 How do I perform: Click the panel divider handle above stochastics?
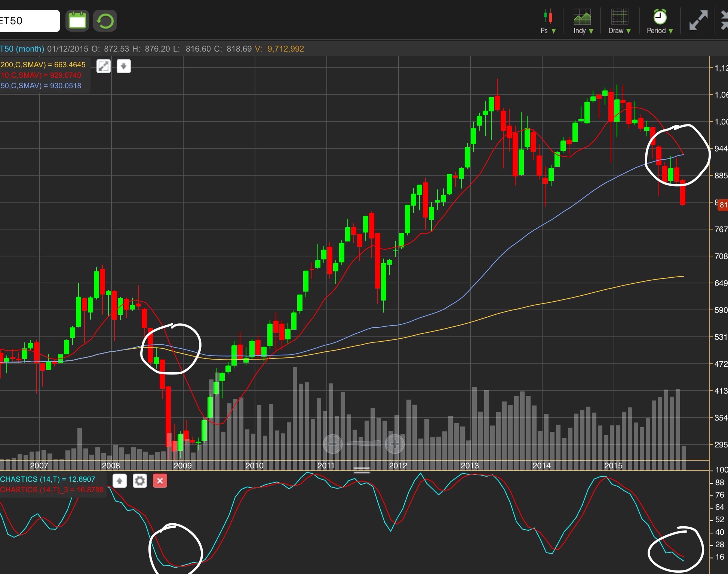click(362, 470)
